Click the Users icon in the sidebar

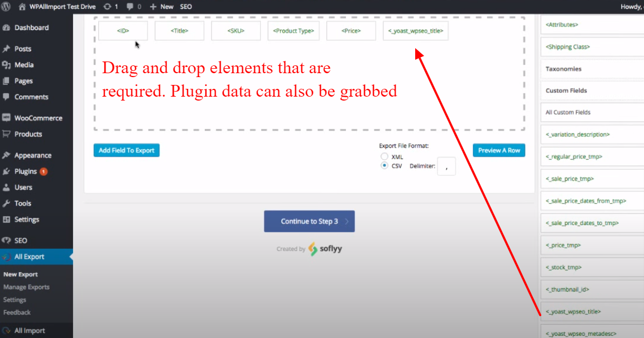6,187
